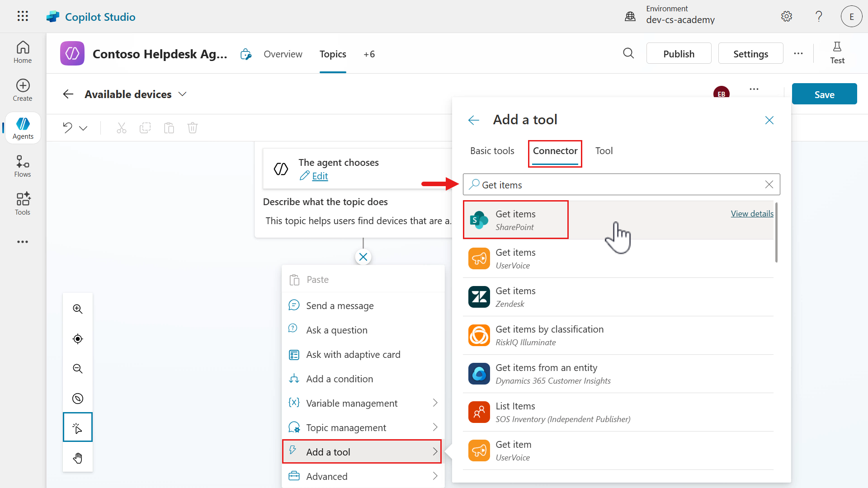The width and height of the screenshot is (868, 488).
Task: Select the Zendesk Get items connector
Action: 515,297
